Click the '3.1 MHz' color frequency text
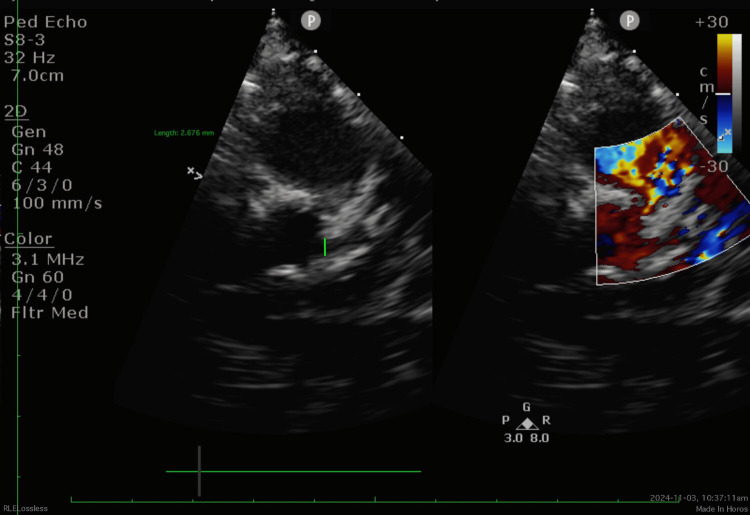Viewport: 750px width, 515px height. [x=48, y=260]
